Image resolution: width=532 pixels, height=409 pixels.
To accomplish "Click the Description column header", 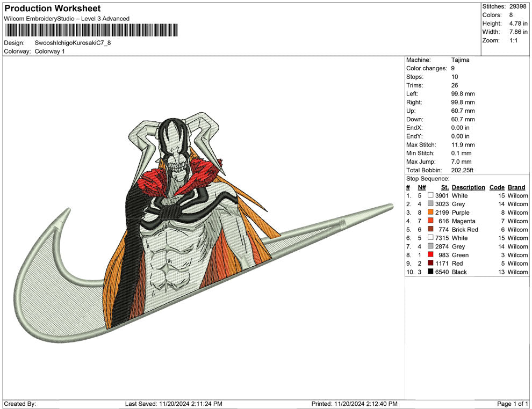I will tap(468, 187).
